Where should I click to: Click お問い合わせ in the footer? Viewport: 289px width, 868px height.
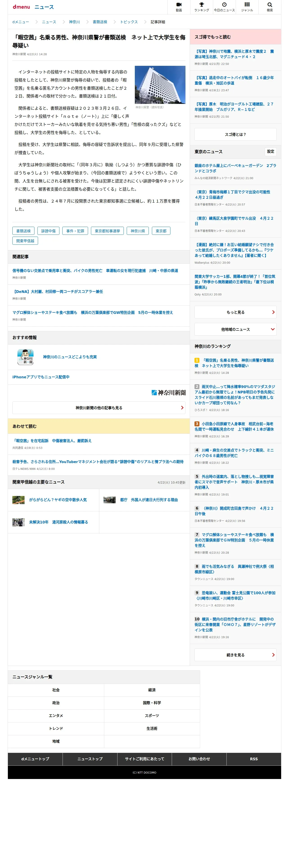pos(199,759)
